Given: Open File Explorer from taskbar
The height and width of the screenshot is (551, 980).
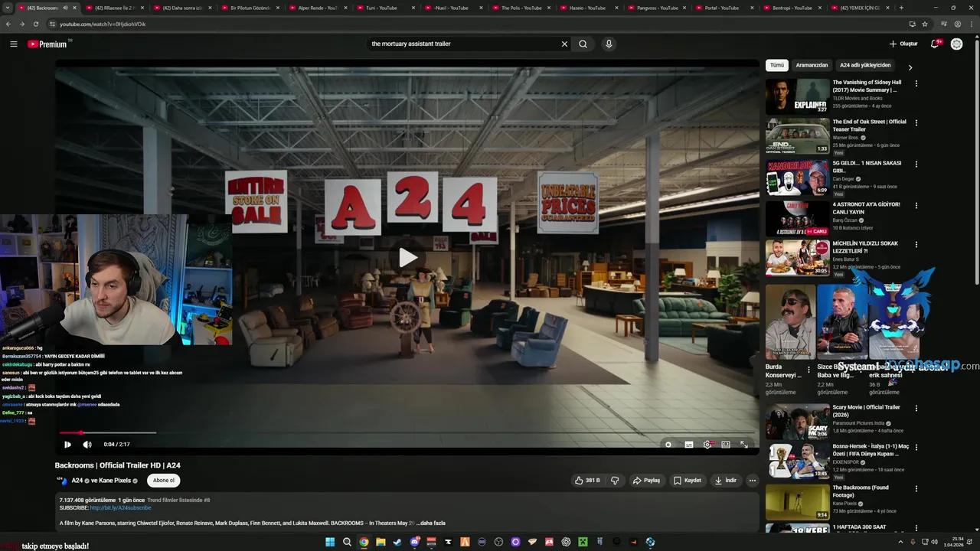Looking at the screenshot, I should (381, 542).
